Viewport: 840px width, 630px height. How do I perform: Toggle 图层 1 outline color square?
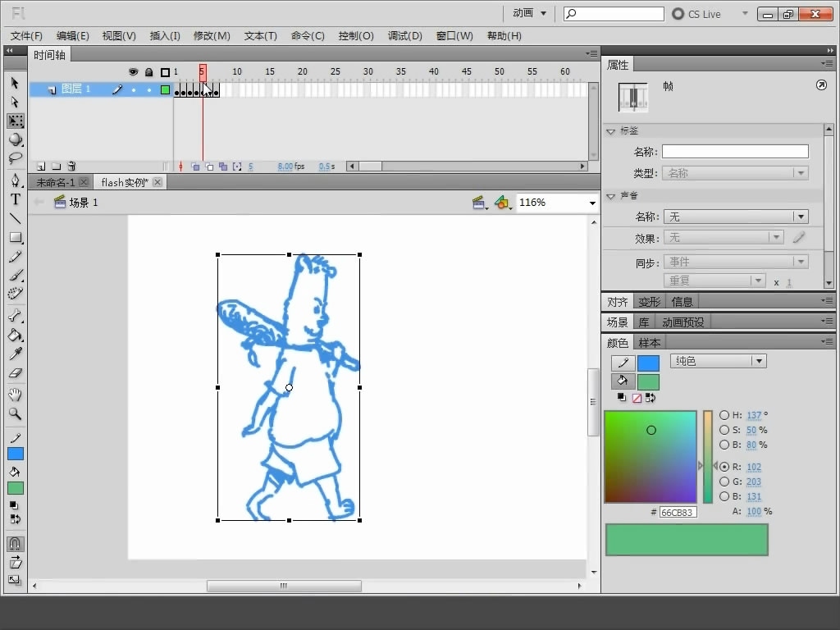[x=165, y=90]
